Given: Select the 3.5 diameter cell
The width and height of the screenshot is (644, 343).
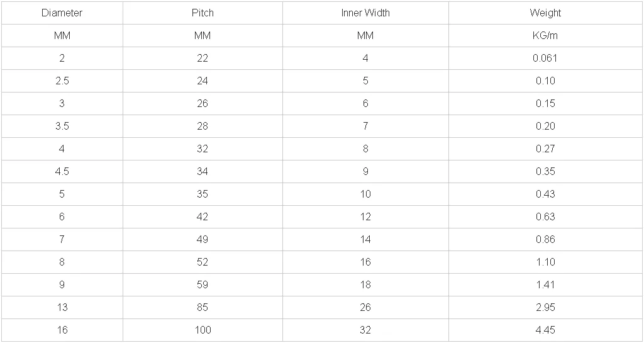Looking at the screenshot, I should pyautogui.click(x=62, y=126).
